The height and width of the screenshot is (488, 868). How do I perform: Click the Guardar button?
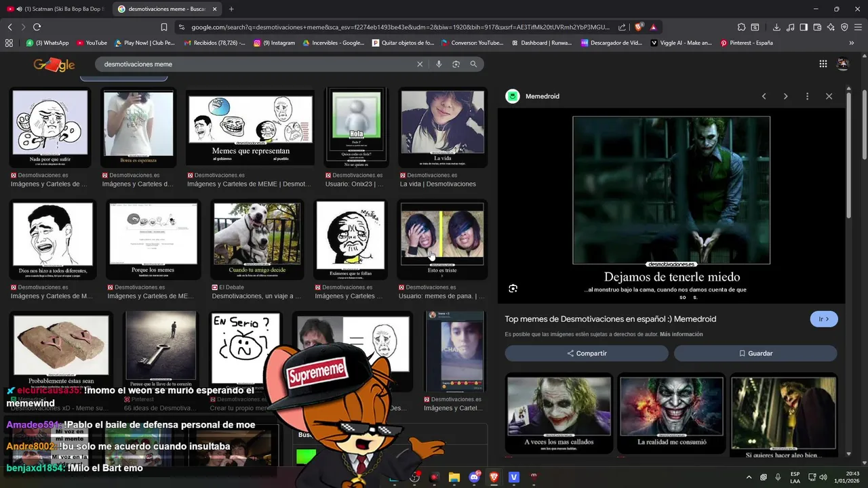tap(755, 353)
